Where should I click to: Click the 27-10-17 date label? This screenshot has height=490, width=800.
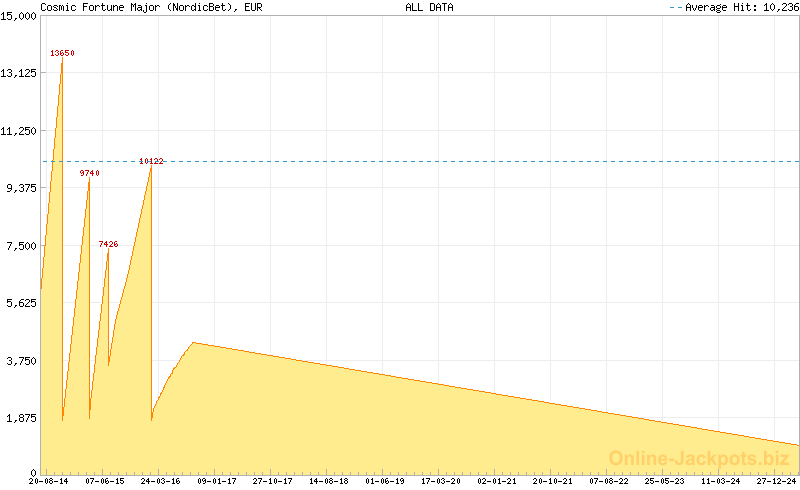tap(272, 481)
